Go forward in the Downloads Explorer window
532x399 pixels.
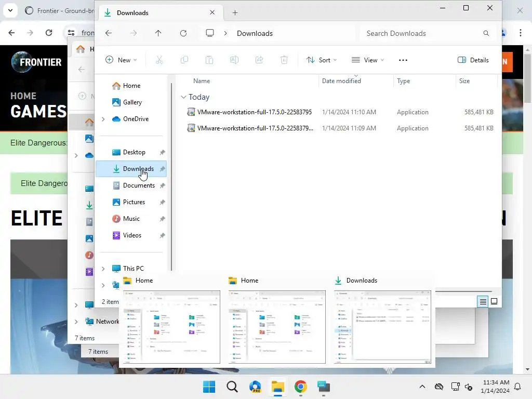click(134, 33)
